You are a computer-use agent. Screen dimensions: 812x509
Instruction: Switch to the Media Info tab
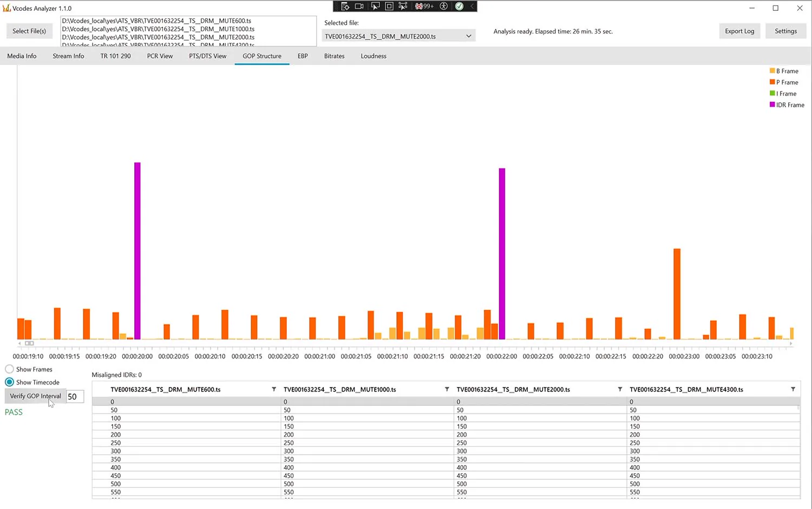[x=22, y=56]
